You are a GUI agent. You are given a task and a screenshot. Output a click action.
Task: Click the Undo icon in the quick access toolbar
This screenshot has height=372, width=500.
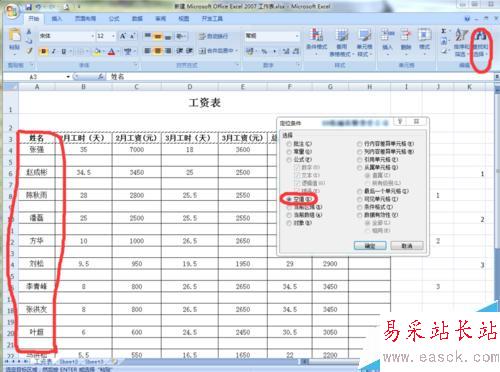pos(39,7)
